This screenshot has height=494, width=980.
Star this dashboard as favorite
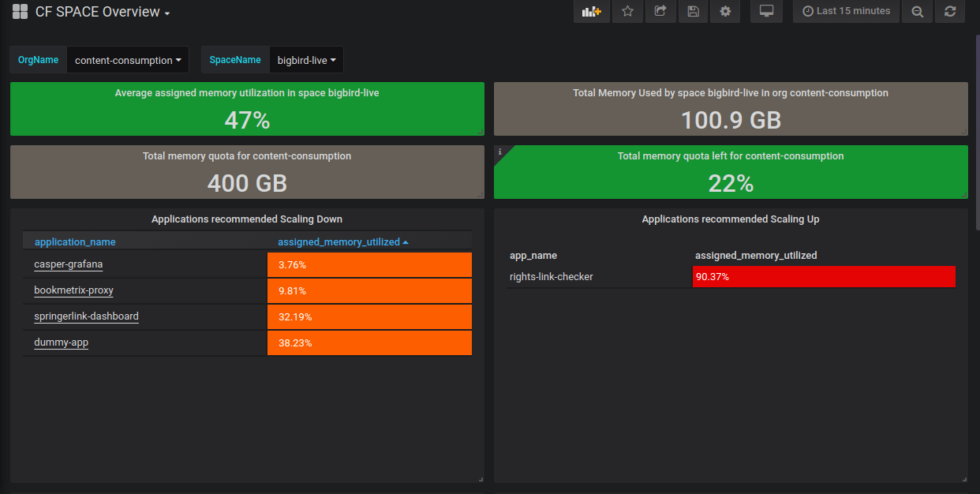click(x=627, y=11)
